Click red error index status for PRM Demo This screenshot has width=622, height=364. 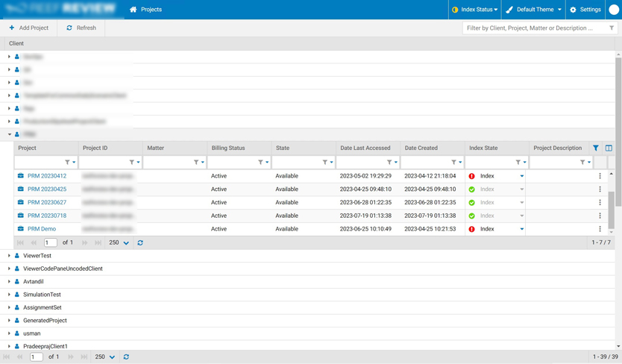tap(471, 229)
